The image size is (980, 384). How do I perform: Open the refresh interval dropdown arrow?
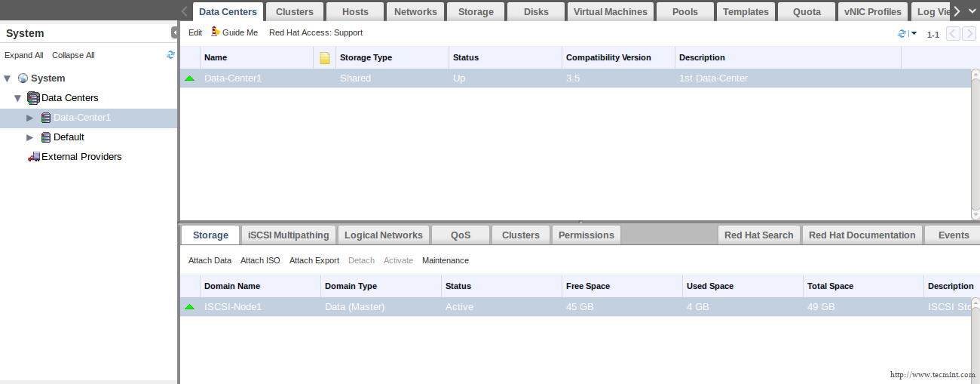(x=914, y=34)
